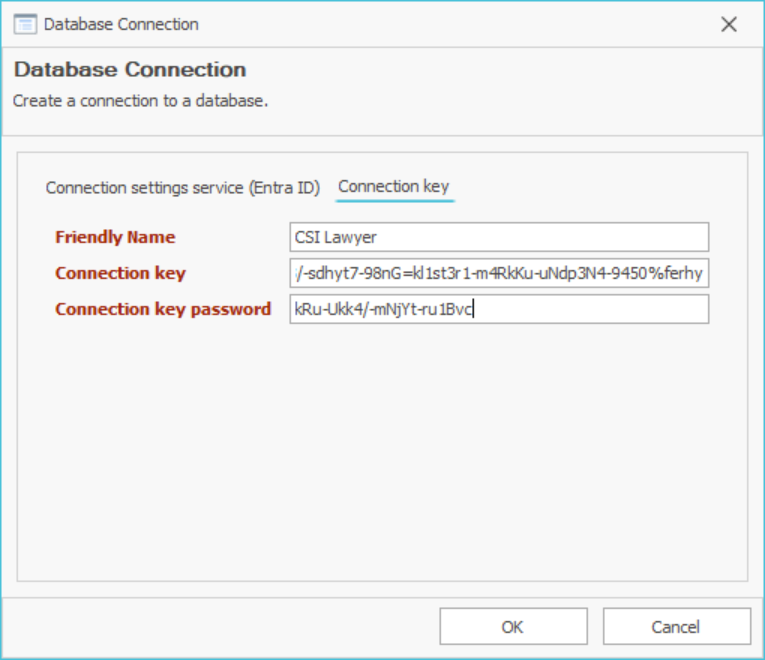Viewport: 765px width, 660px height.
Task: Focus the Friendly Name input field
Action: (498, 237)
